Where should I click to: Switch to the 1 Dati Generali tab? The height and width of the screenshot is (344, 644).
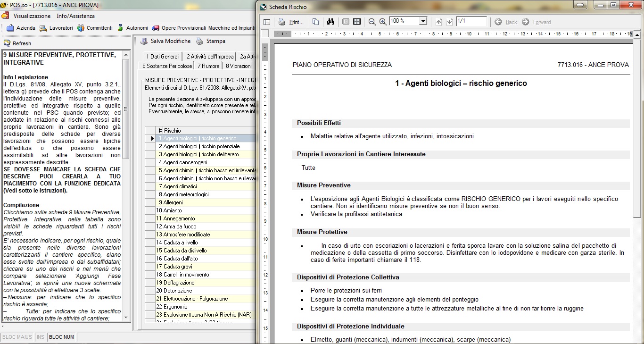coord(163,57)
